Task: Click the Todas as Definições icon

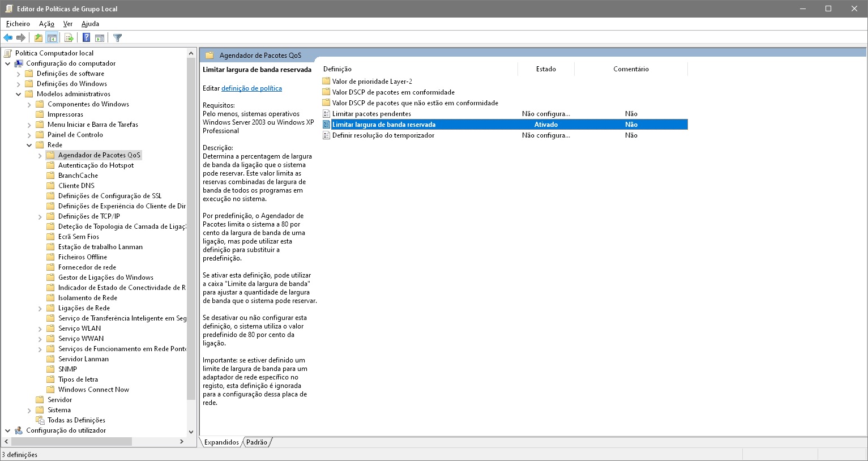Action: (x=40, y=420)
